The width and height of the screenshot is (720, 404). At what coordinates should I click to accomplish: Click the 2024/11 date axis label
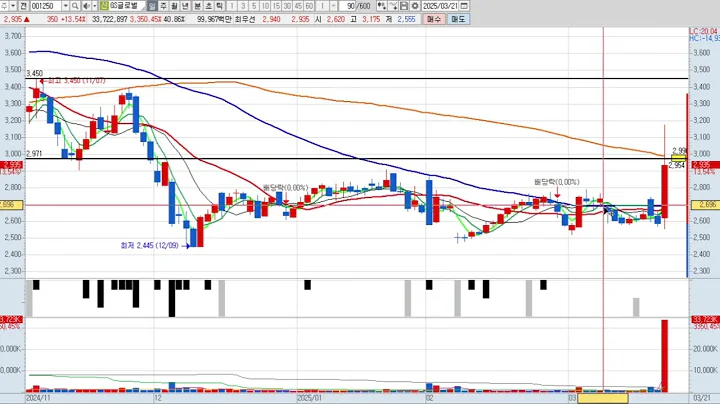click(38, 398)
